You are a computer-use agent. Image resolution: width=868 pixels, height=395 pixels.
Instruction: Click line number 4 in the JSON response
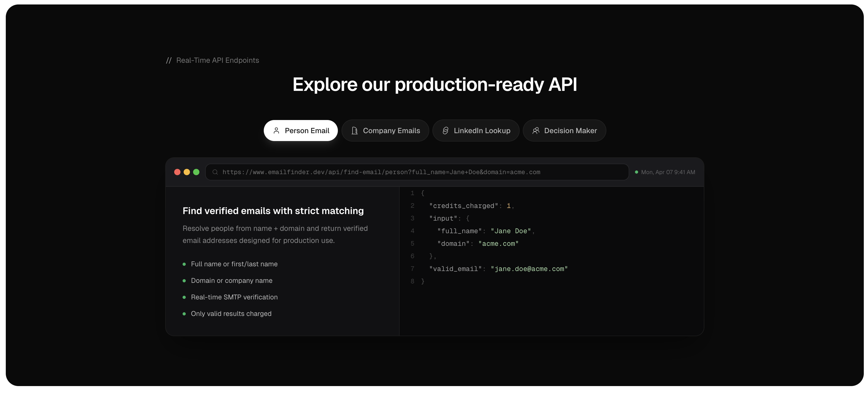pyautogui.click(x=412, y=231)
